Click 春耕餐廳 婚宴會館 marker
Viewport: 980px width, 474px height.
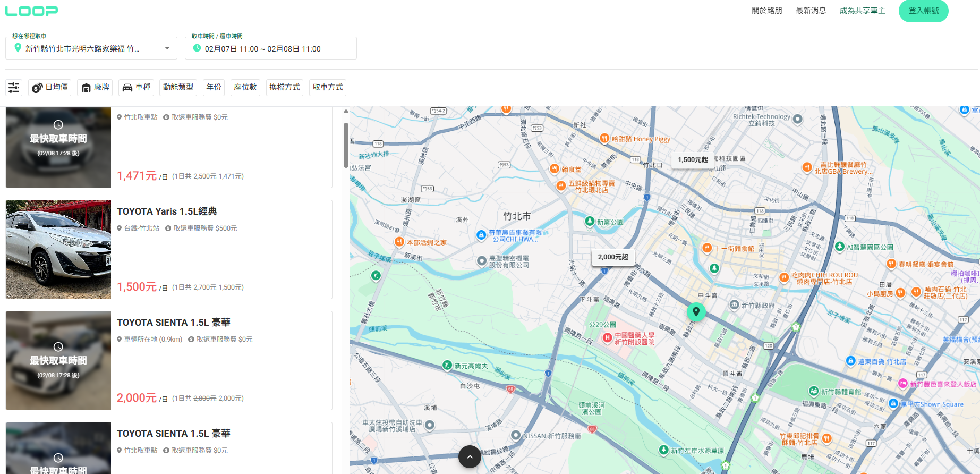891,264
